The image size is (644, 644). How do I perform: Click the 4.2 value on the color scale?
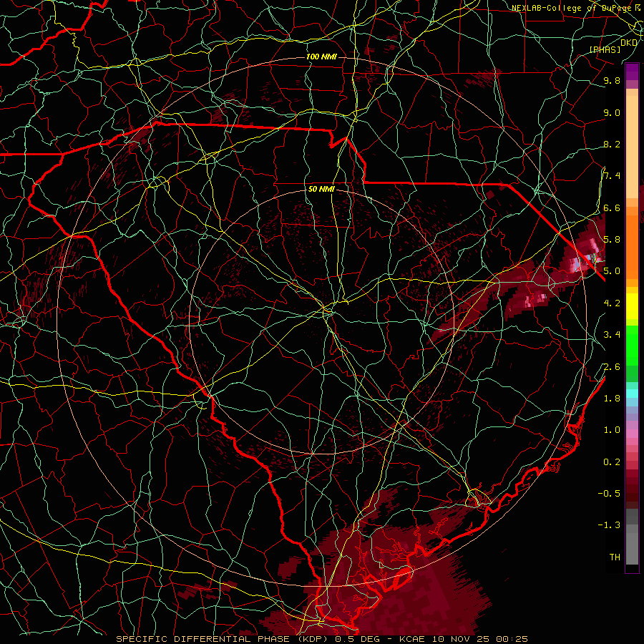[x=612, y=303]
